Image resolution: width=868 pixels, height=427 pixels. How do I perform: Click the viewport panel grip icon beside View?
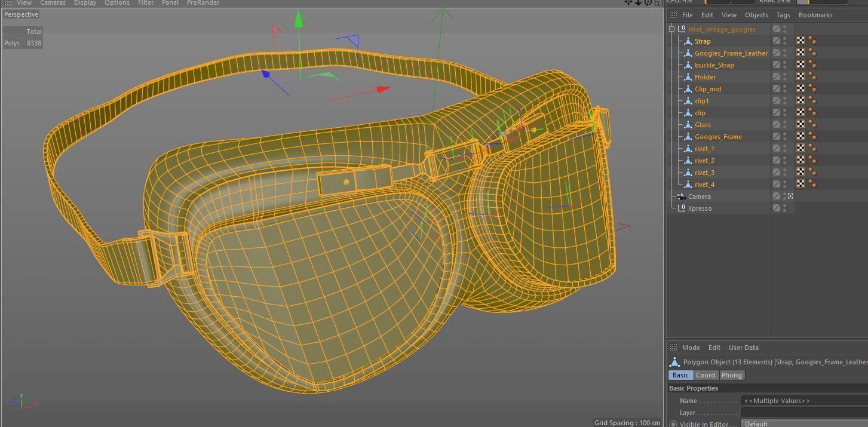pos(8,2)
